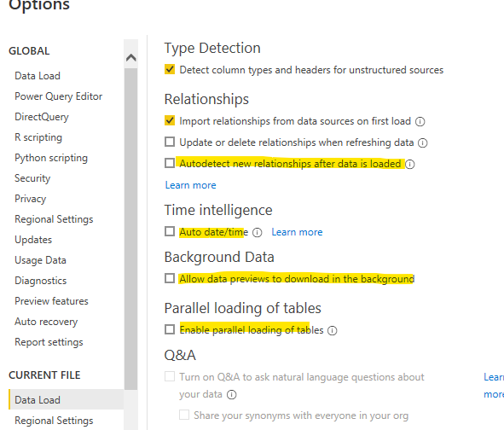Show info icon for Q&A natural language
Screen dimensions: 504x430
(231, 395)
